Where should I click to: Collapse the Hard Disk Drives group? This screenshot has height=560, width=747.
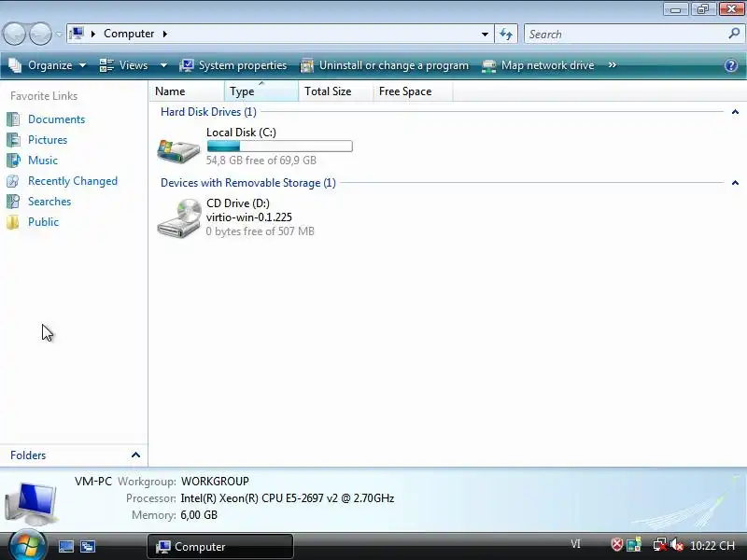coord(735,112)
